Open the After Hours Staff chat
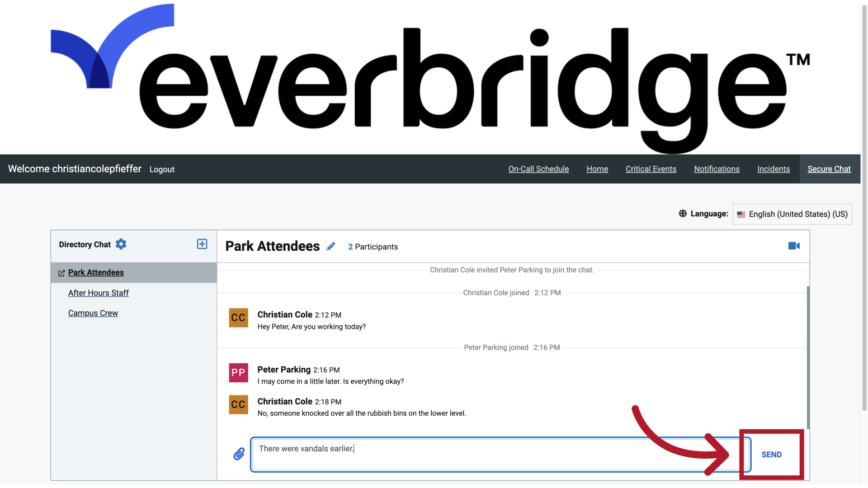 (98, 293)
